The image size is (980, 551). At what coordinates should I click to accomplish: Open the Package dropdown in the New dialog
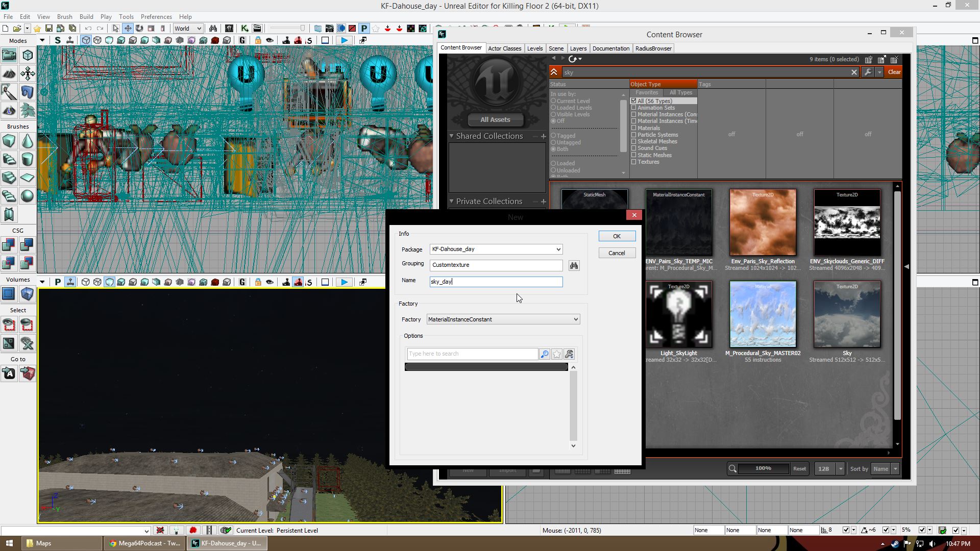558,249
